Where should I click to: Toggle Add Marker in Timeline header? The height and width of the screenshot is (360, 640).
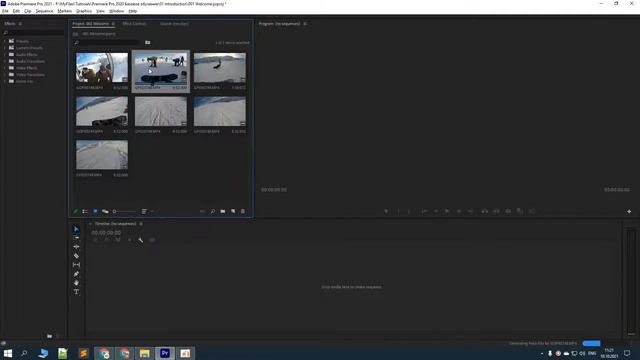[130, 240]
